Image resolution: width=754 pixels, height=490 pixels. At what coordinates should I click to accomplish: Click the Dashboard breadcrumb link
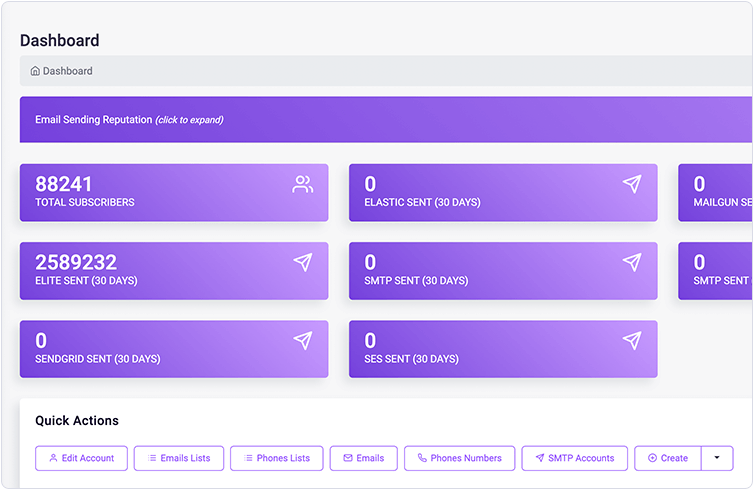tap(67, 71)
